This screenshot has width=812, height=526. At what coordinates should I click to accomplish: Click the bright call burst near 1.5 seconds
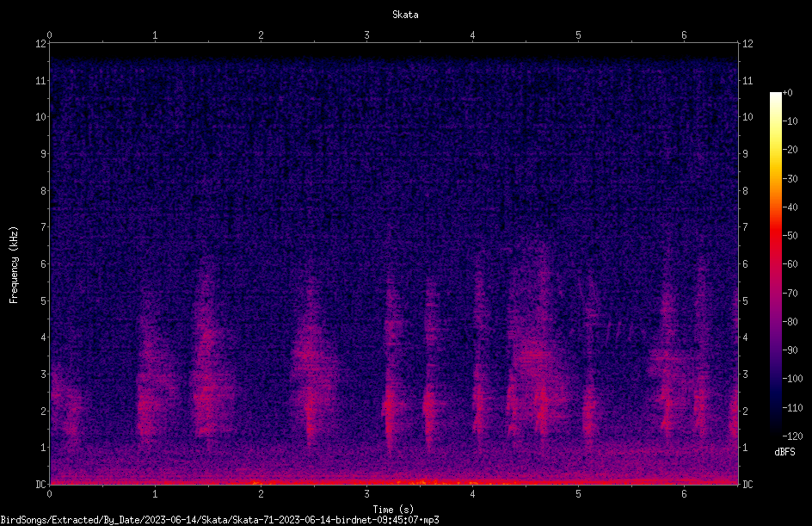point(208,352)
